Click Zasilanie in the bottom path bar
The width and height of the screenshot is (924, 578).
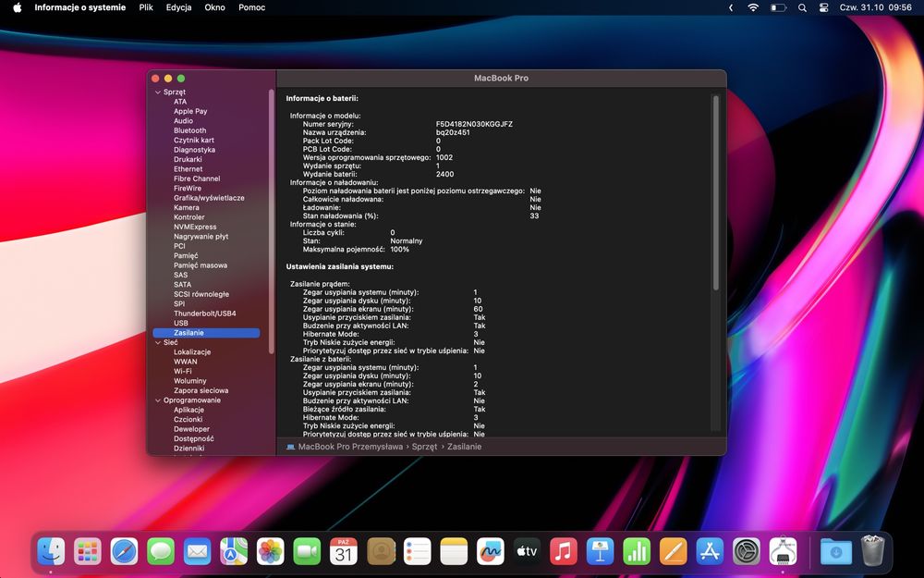pos(465,447)
